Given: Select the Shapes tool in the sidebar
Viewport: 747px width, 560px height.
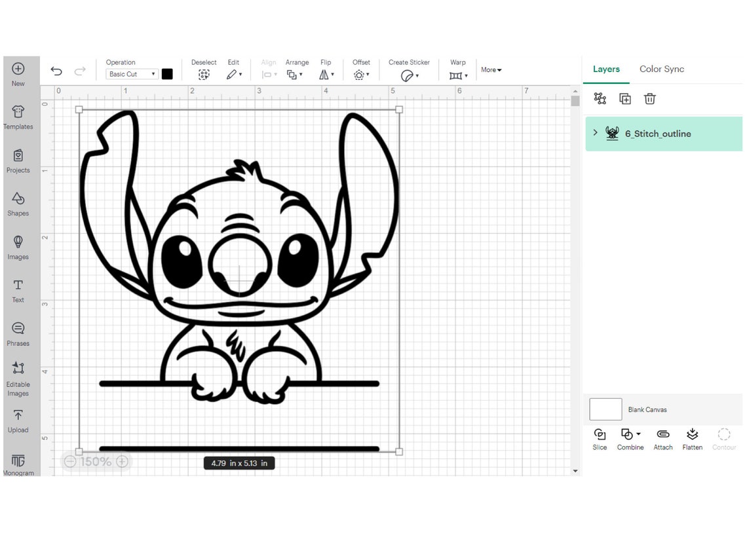Looking at the screenshot, I should click(18, 203).
